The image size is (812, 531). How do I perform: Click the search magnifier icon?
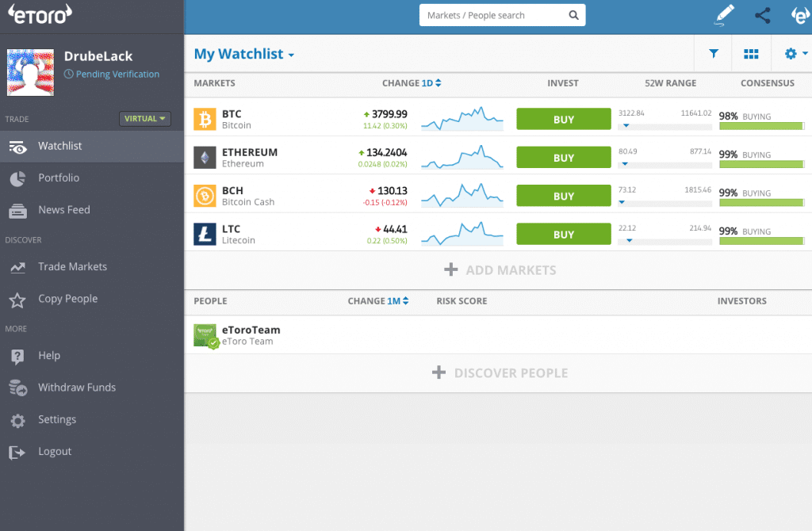pyautogui.click(x=574, y=15)
